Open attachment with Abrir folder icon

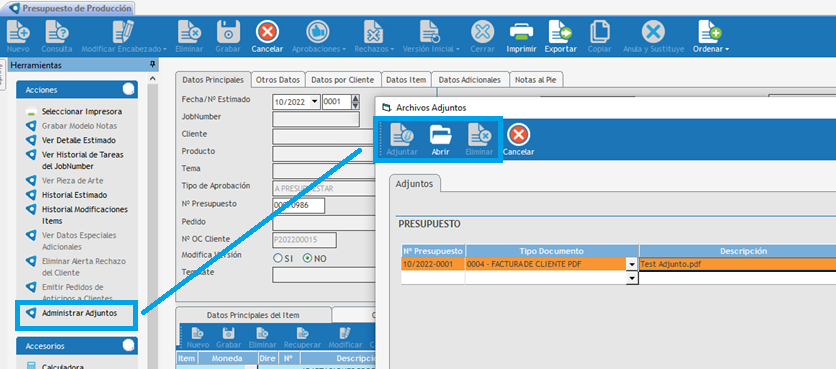[441, 135]
